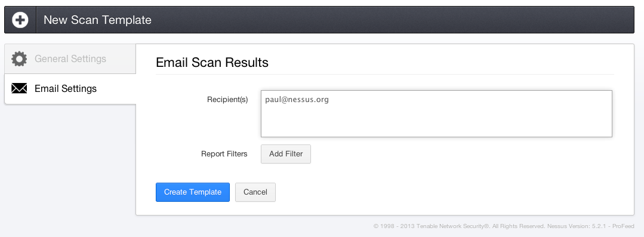644x237 pixels.
Task: Click the empty space below the recipient email address
Action: coord(436,121)
